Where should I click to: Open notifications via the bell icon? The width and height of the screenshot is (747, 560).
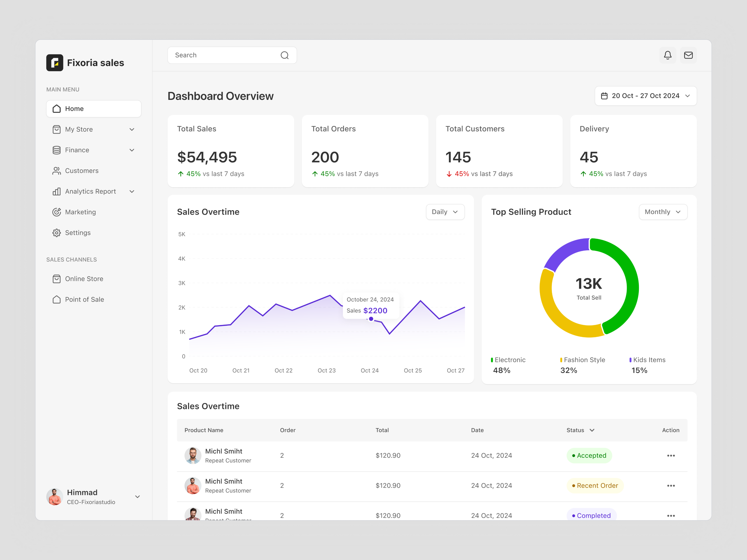(668, 55)
